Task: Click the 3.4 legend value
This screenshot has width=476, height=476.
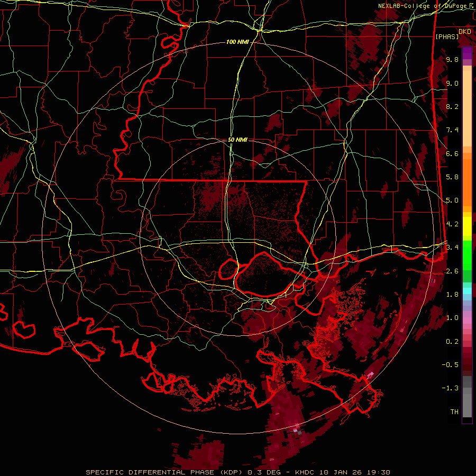Action: point(452,248)
